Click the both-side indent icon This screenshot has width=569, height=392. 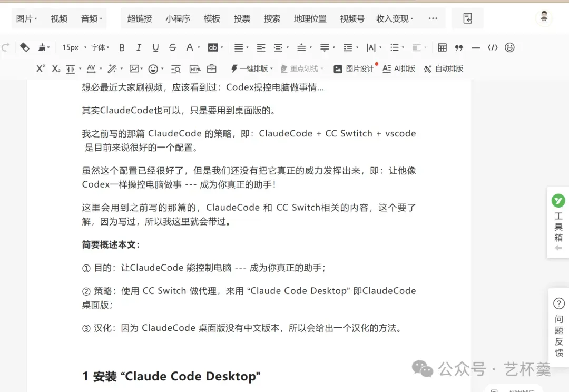coord(278,47)
